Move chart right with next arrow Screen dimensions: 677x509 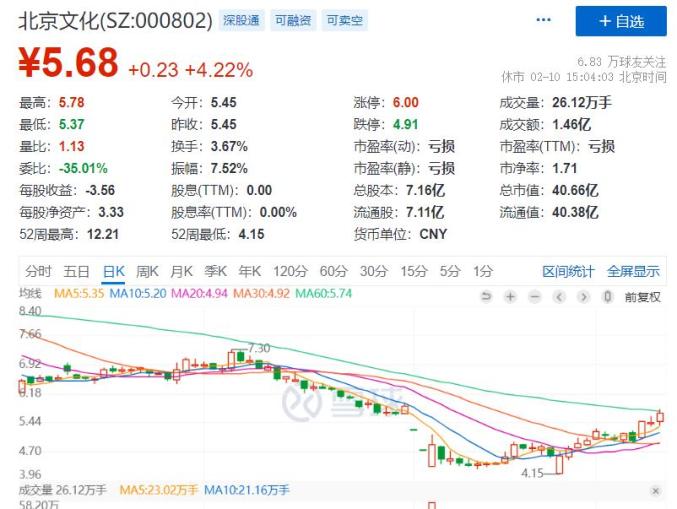pyautogui.click(x=584, y=297)
